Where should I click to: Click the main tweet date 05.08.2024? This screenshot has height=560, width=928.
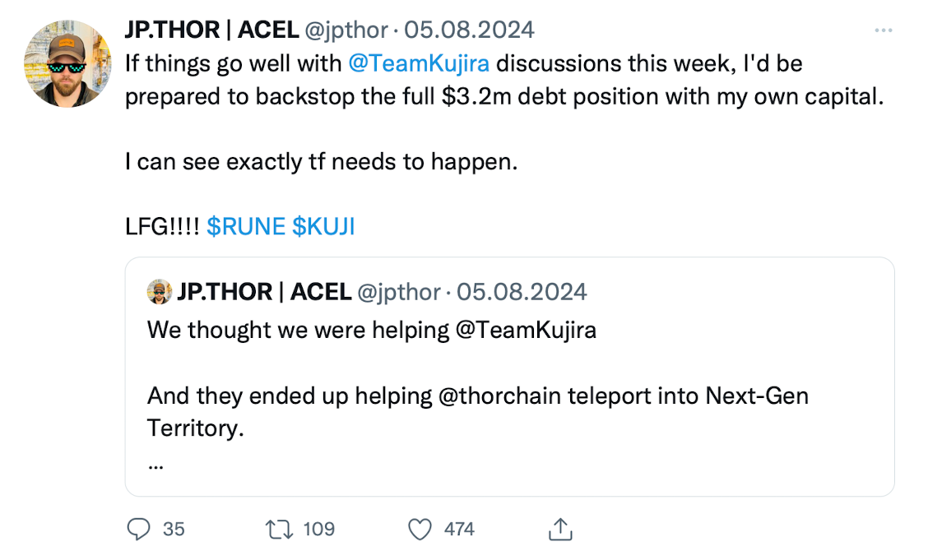469,30
